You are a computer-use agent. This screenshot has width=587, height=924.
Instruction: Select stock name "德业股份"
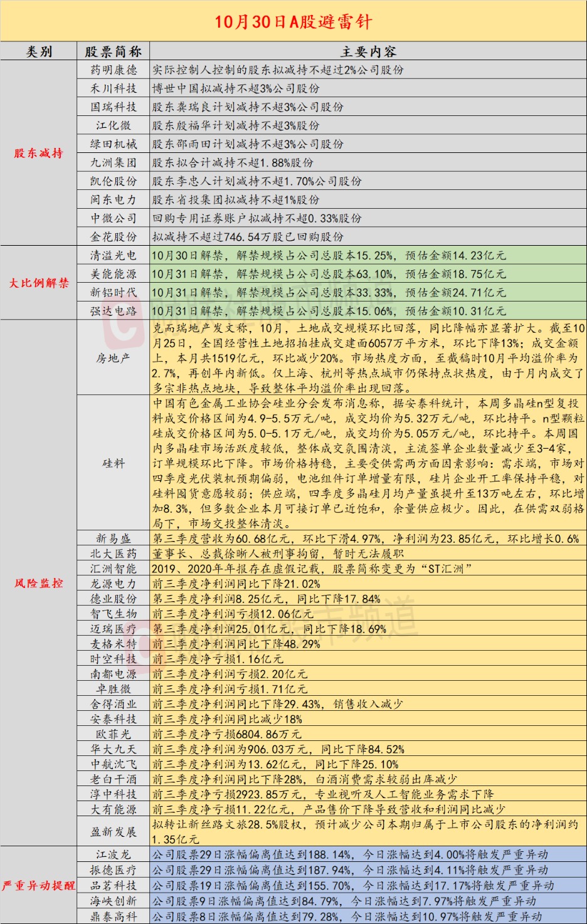pos(114,599)
